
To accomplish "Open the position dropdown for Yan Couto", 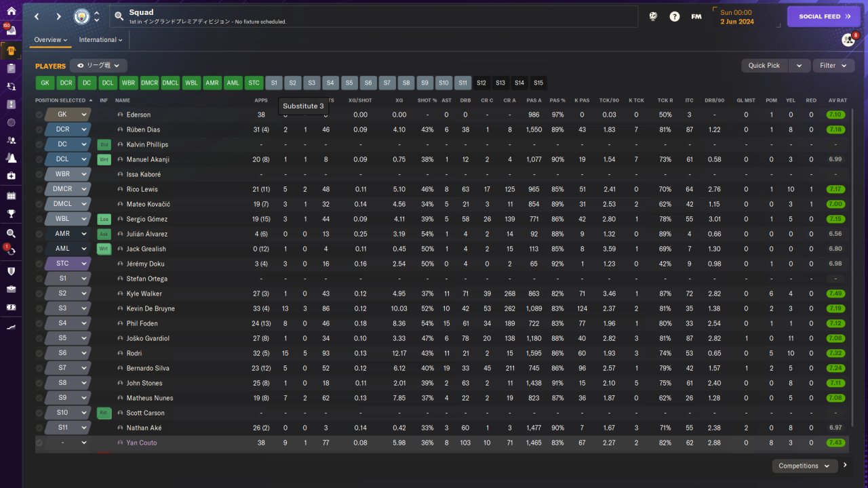I will coord(68,443).
